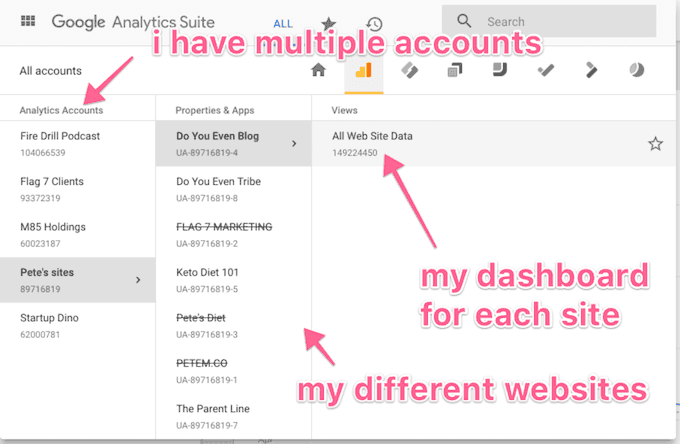
Task: Select the Do You Even Tribe property
Action: tap(233, 189)
